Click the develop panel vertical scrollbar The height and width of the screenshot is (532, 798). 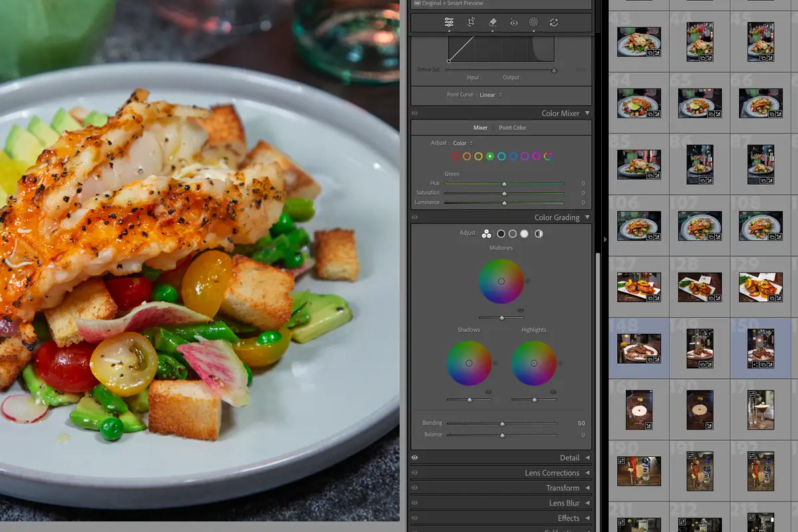point(597,392)
